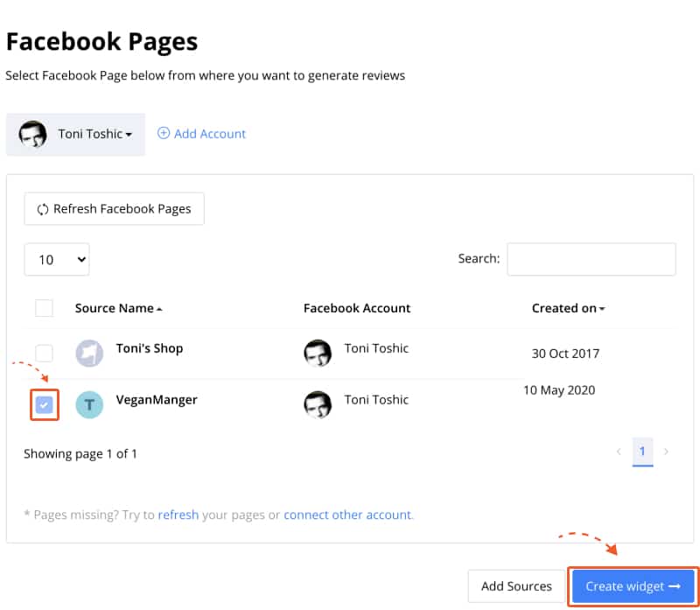Click the Create widget button

pyautogui.click(x=633, y=586)
